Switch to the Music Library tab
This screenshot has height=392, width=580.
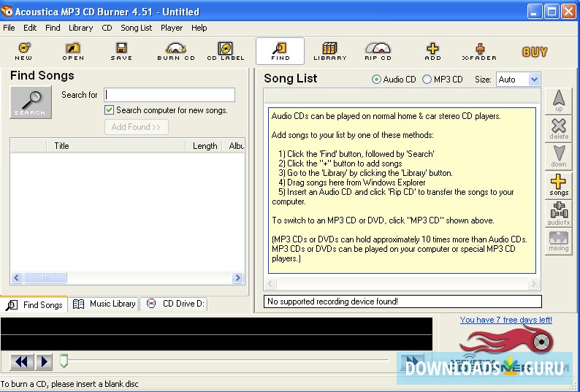tap(104, 304)
